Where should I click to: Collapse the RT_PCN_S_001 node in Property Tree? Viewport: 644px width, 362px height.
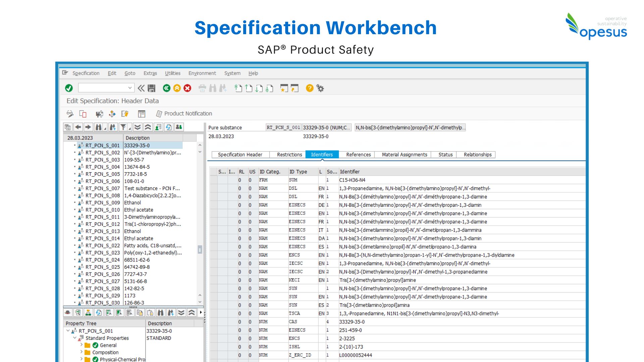(x=68, y=330)
